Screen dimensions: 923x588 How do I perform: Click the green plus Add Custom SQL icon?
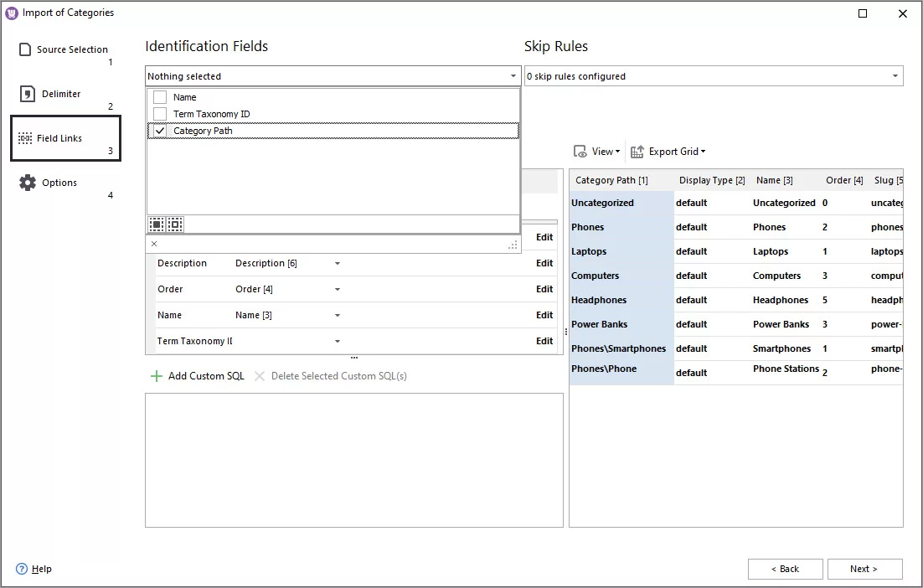156,376
